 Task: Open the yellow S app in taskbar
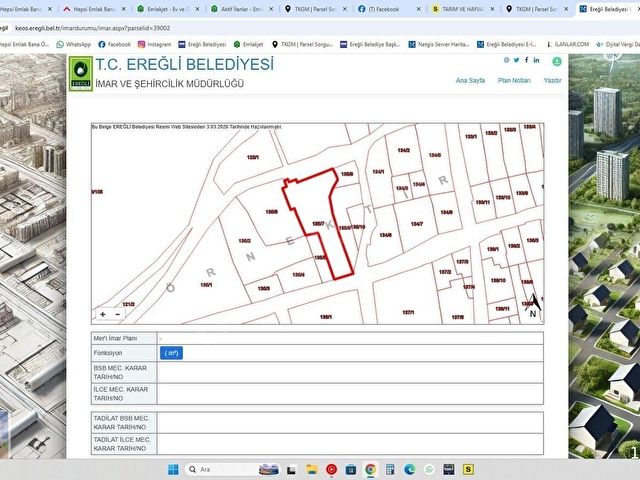[x=468, y=469]
